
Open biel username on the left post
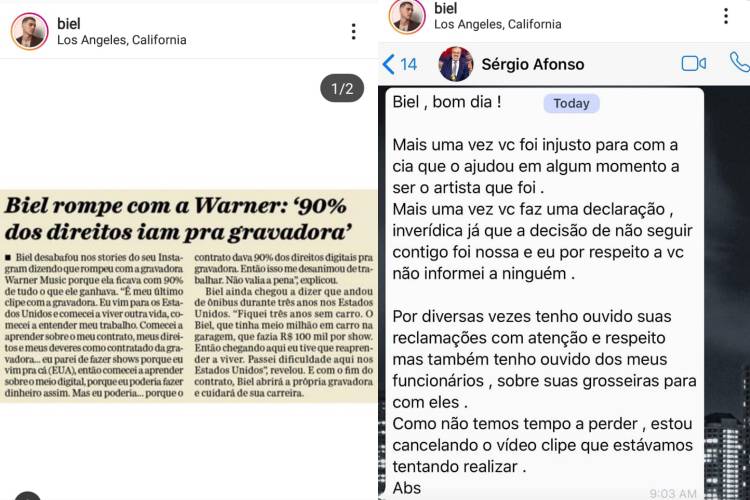tap(68, 23)
